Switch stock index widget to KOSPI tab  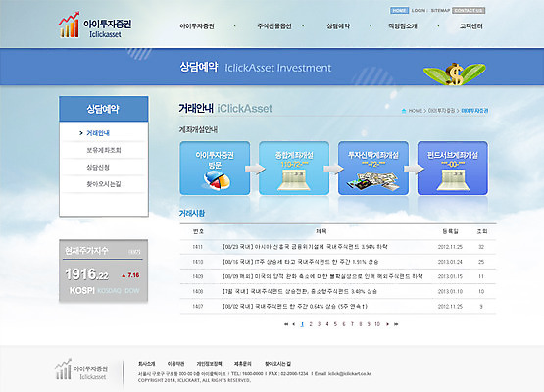point(82,291)
